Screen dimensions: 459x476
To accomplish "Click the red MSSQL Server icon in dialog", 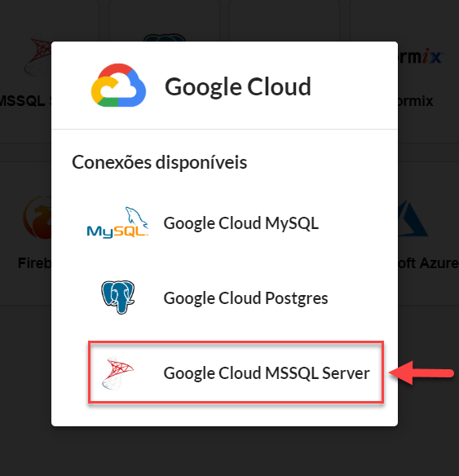I will click(117, 372).
